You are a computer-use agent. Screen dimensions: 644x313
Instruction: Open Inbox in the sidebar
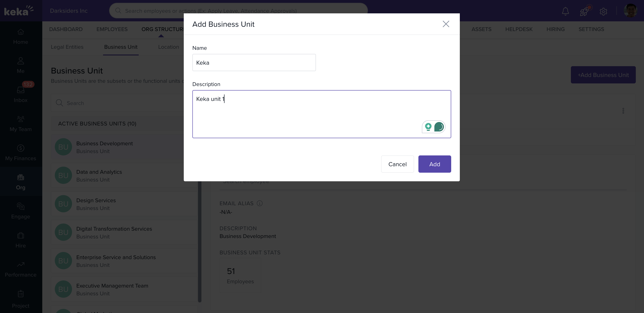click(20, 94)
